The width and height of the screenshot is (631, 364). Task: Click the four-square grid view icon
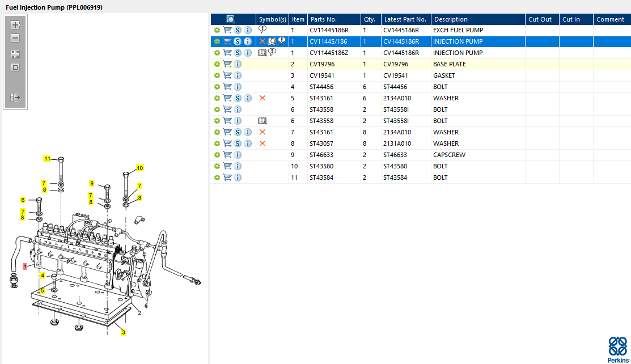click(x=15, y=54)
